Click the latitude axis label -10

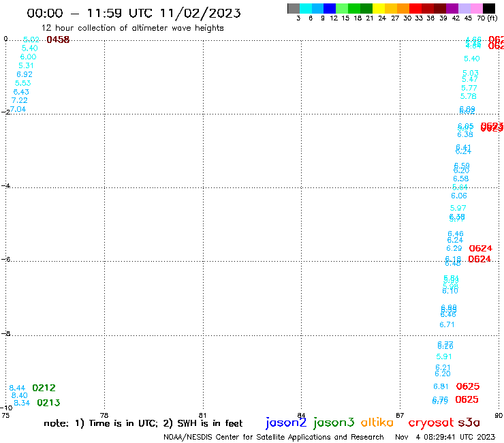coord(6,408)
